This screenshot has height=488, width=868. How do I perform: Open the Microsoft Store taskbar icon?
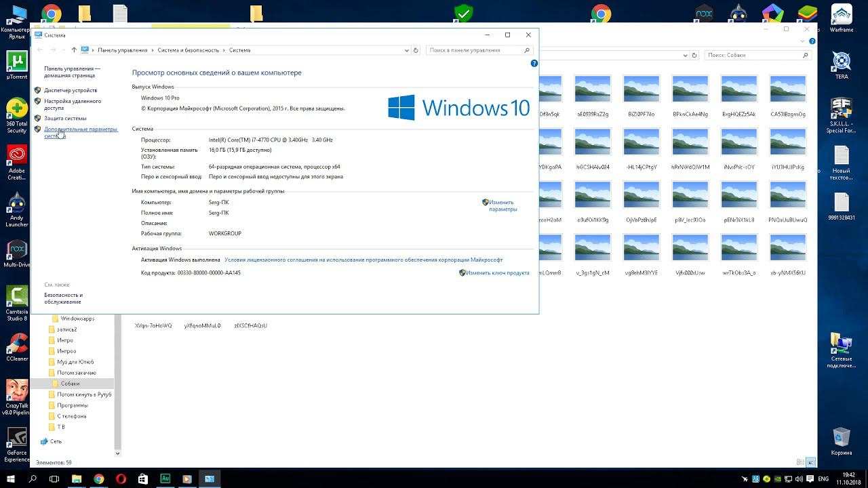(142, 479)
